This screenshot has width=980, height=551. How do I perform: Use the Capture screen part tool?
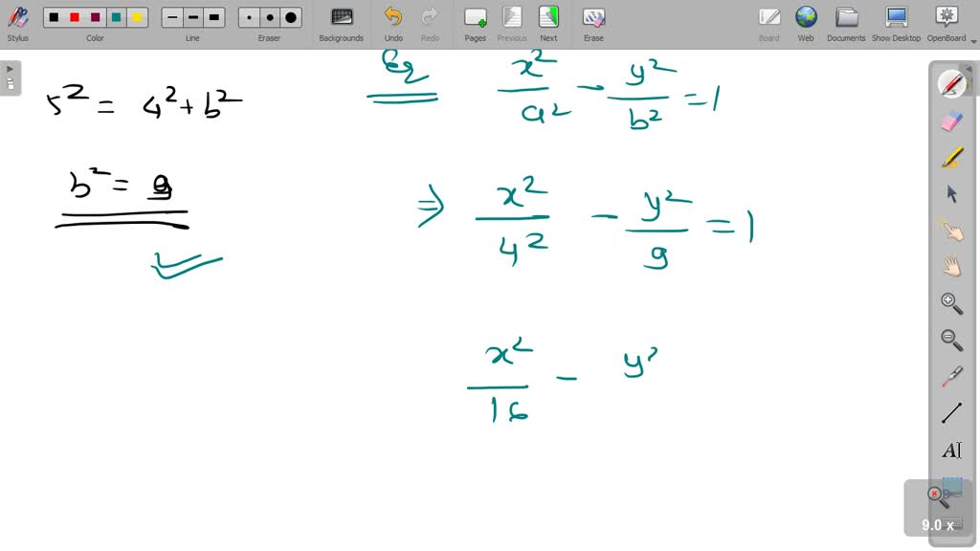(951, 493)
